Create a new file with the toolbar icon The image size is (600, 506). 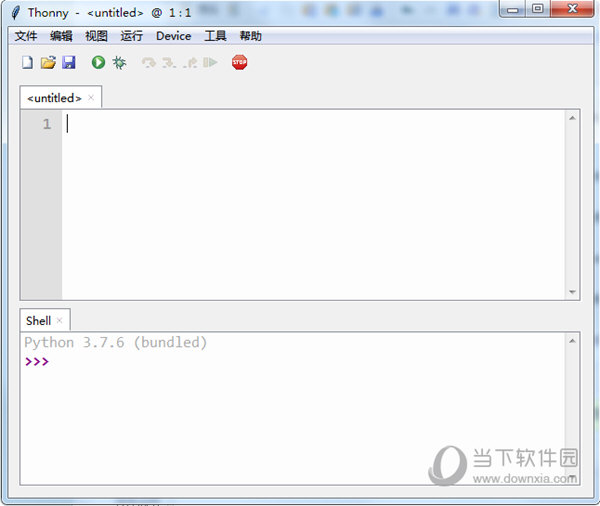[x=27, y=62]
